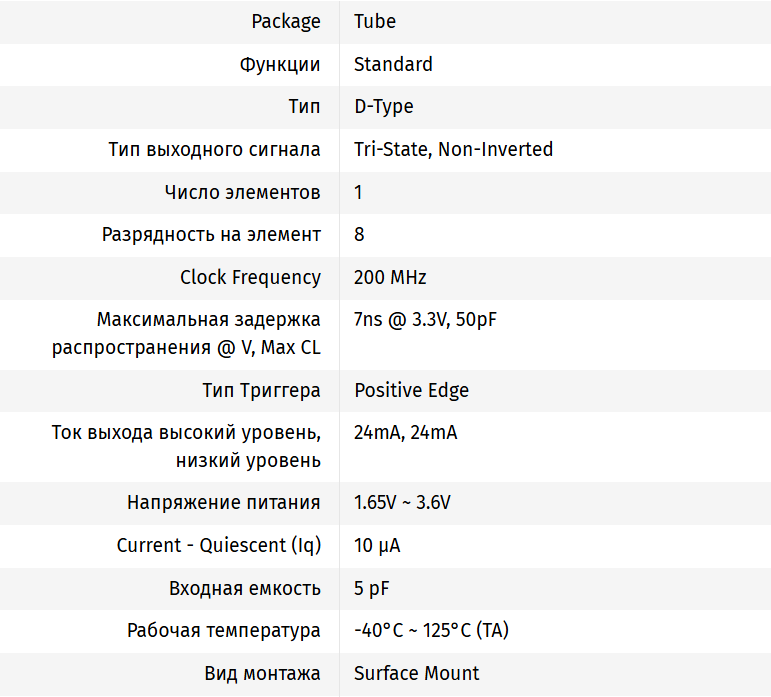The width and height of the screenshot is (771, 697).
Task: Click the "Число элементов" label
Action: pos(242,192)
